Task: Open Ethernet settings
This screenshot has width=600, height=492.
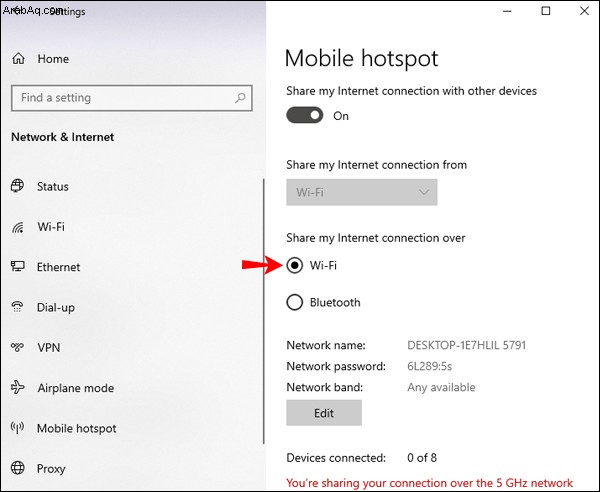Action: pos(58,267)
